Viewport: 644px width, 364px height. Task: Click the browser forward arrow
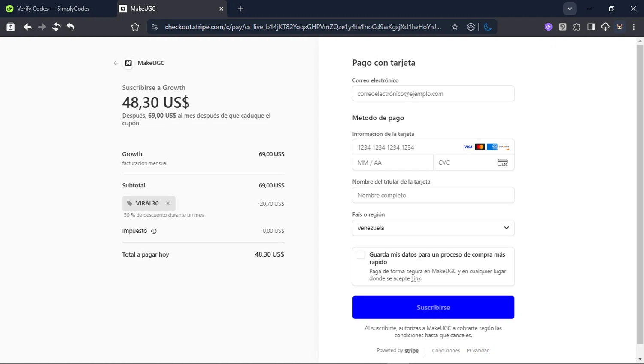point(42,27)
